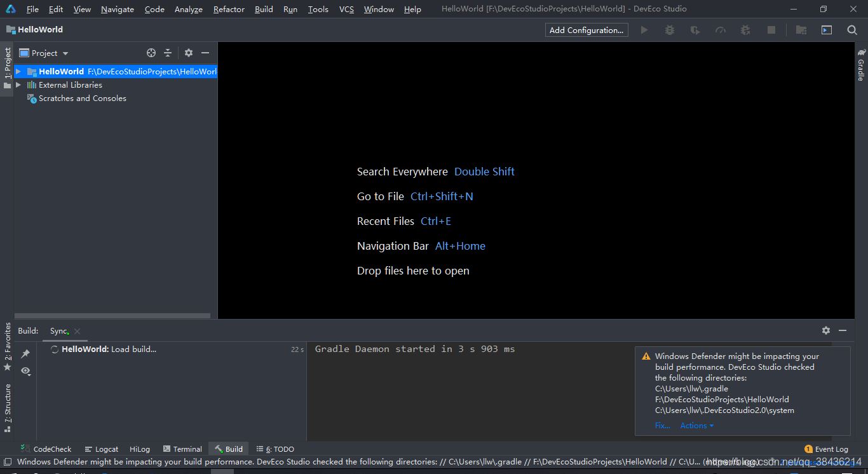868x474 pixels.
Task: Click Add Configuration button
Action: (x=586, y=30)
